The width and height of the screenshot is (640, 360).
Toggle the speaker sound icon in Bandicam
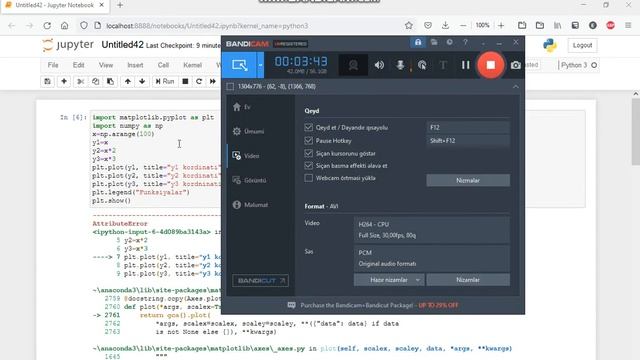(379, 65)
